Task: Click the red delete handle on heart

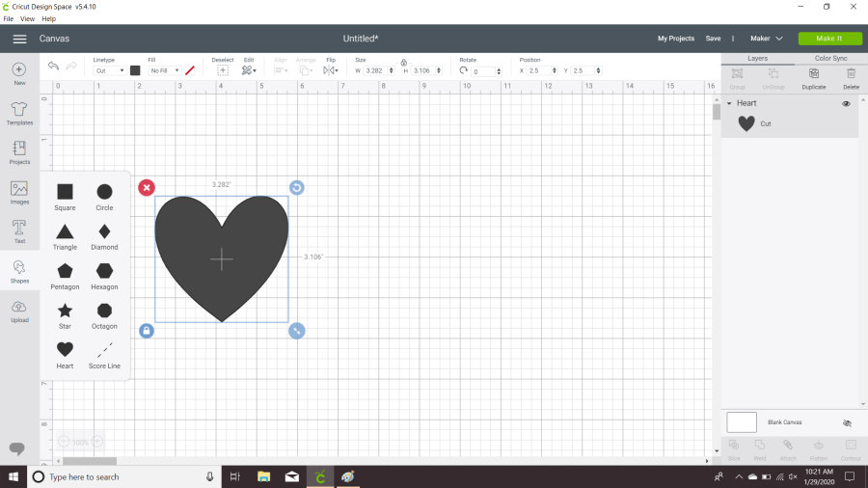Action: (x=146, y=187)
